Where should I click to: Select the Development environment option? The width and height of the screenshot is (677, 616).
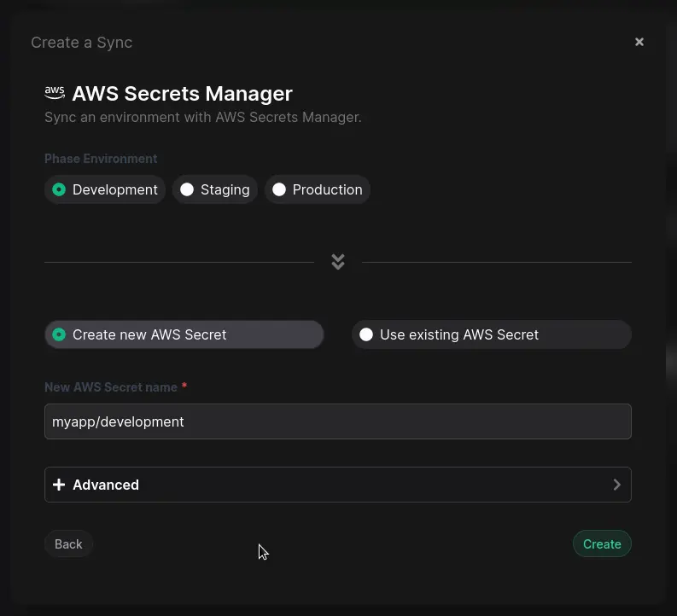click(x=105, y=189)
